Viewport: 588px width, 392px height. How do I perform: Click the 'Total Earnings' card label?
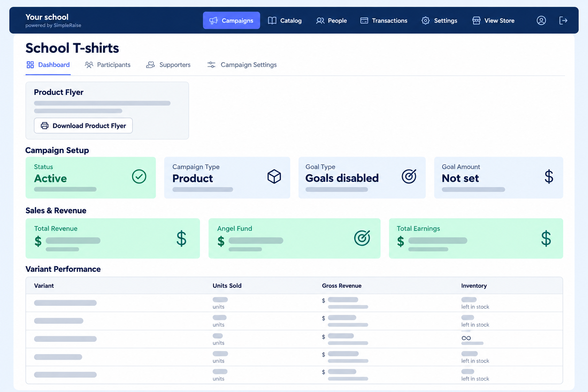pos(418,229)
